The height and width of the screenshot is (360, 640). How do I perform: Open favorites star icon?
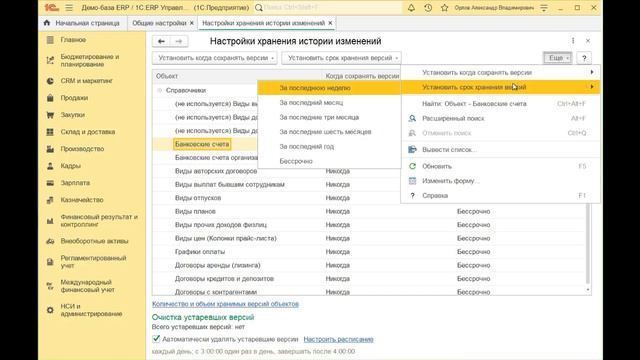point(444,8)
